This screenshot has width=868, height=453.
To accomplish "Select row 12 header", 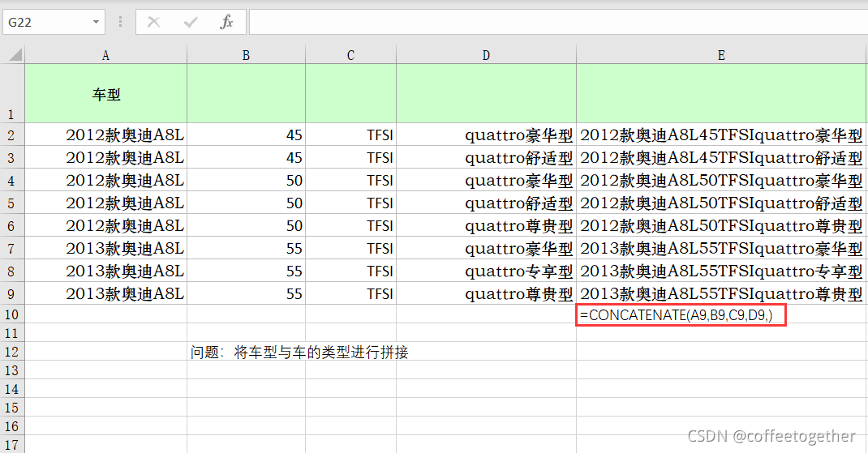I will pyautogui.click(x=12, y=351).
